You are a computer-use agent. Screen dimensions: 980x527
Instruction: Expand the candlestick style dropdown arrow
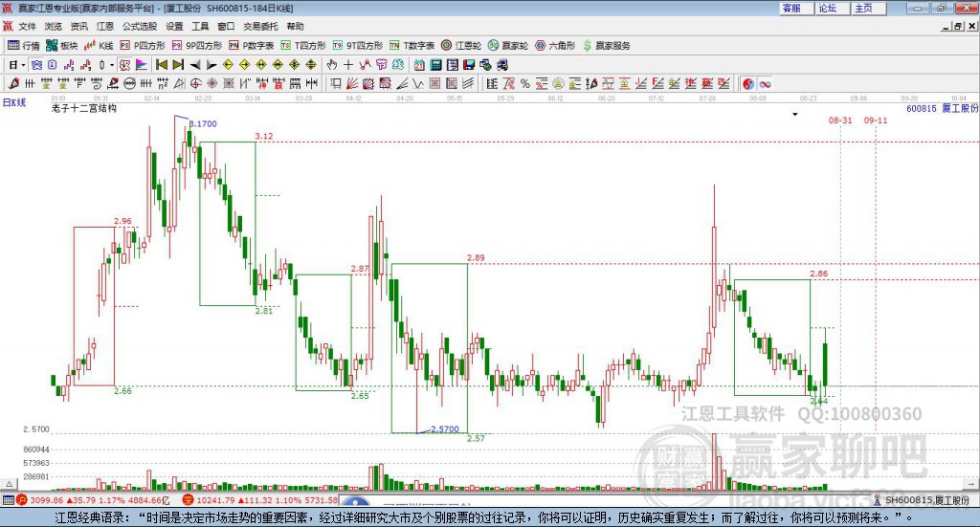tap(112, 65)
